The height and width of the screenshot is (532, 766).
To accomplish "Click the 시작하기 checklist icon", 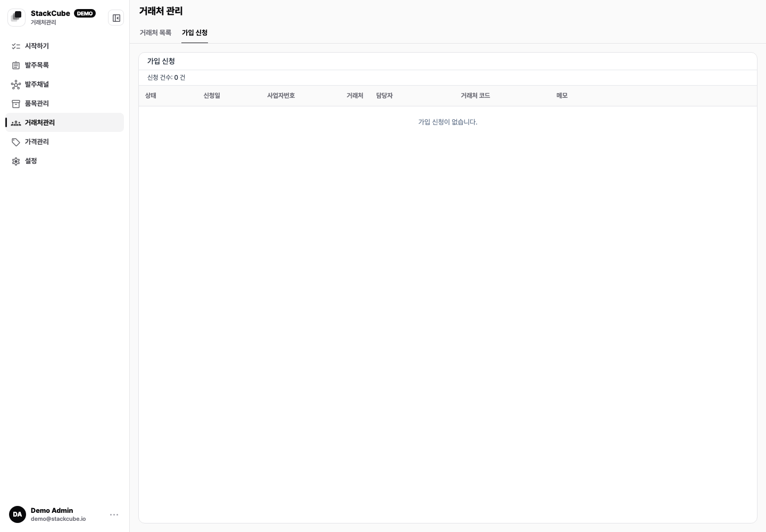I will click(x=16, y=46).
